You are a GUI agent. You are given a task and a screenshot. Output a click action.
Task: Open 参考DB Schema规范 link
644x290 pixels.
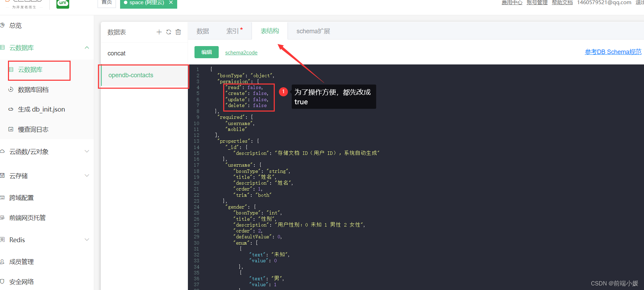613,52
